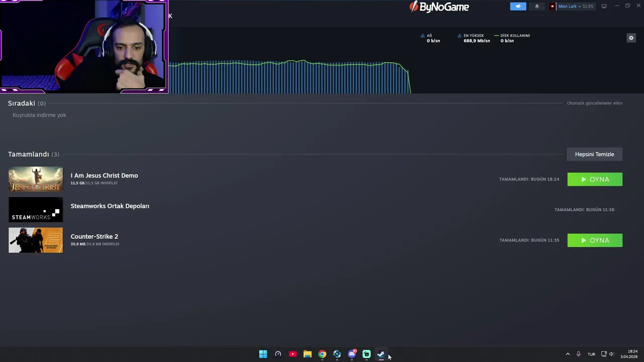Open the blue diamond app in taskbar
This screenshot has width=644, height=362.
pos(337,354)
